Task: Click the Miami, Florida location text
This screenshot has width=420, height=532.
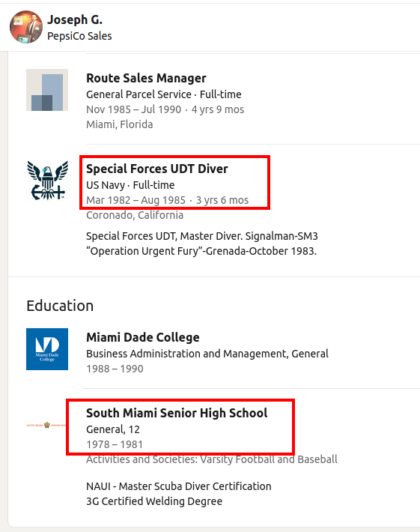Action: coord(119,124)
